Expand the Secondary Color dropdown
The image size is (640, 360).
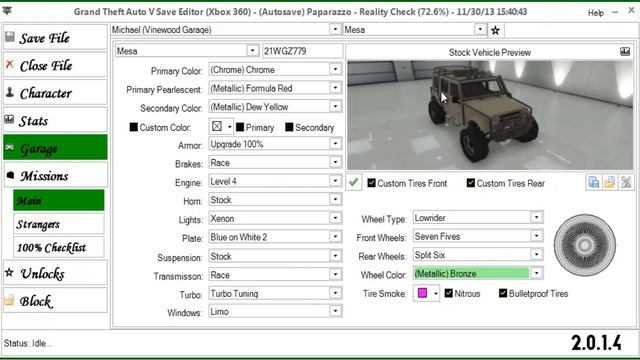tap(335, 107)
